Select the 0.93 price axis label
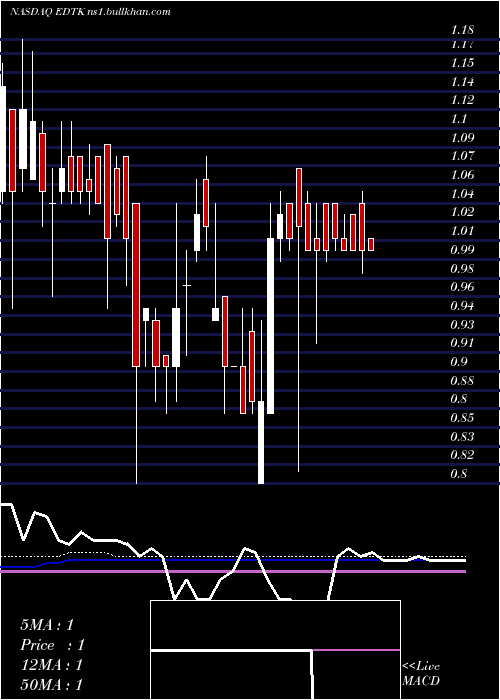This screenshot has height=700, width=500. 462,324
